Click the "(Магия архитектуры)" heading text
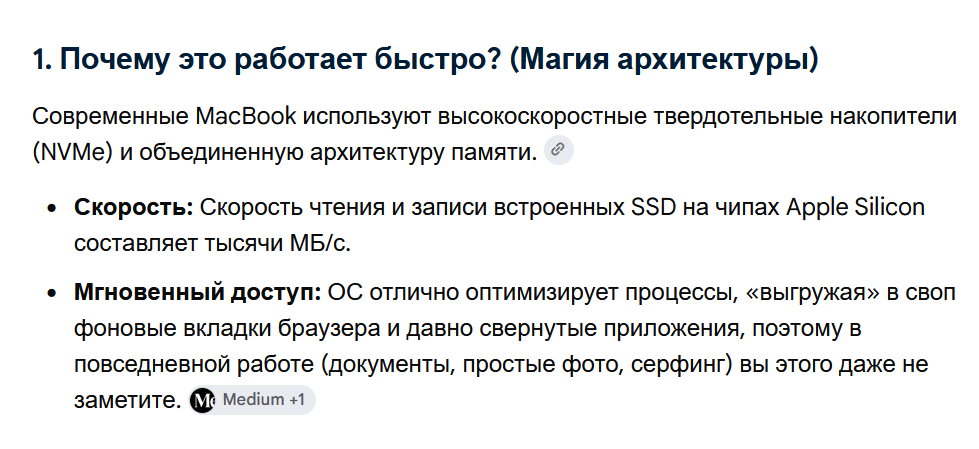The width and height of the screenshot is (979, 449). click(x=664, y=61)
